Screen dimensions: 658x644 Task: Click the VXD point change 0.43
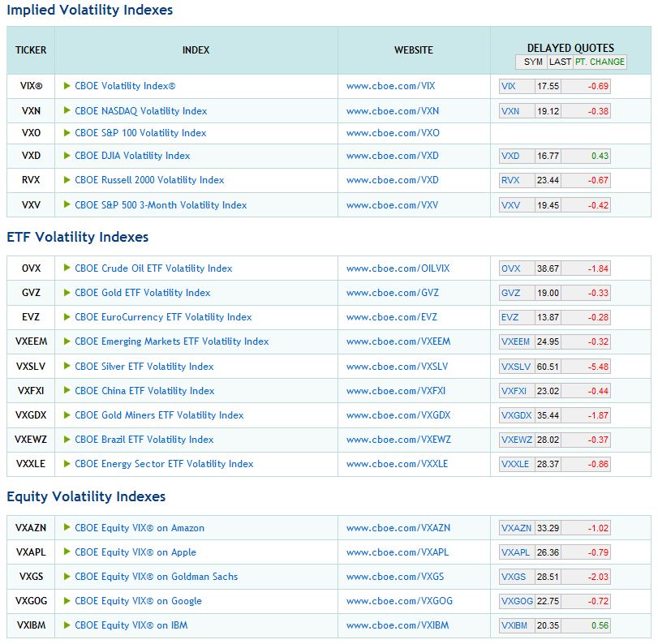coord(600,156)
